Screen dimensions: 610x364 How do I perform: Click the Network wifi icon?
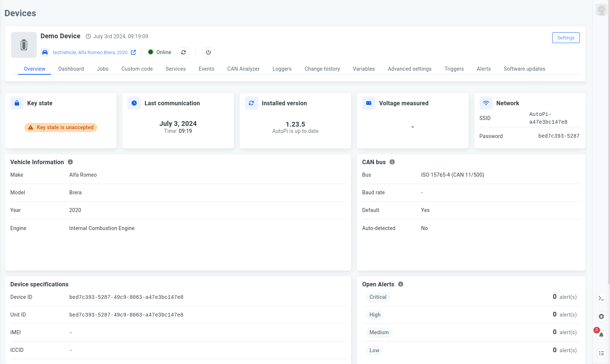486,103
